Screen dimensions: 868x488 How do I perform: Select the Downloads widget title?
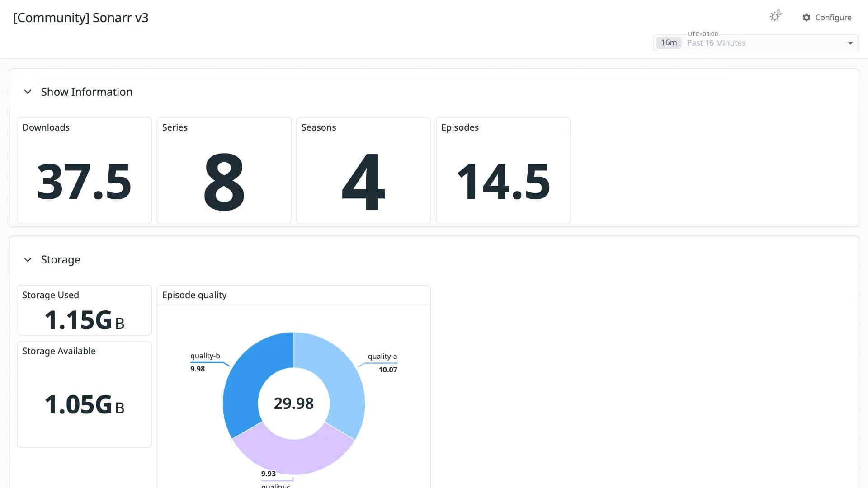tap(46, 127)
